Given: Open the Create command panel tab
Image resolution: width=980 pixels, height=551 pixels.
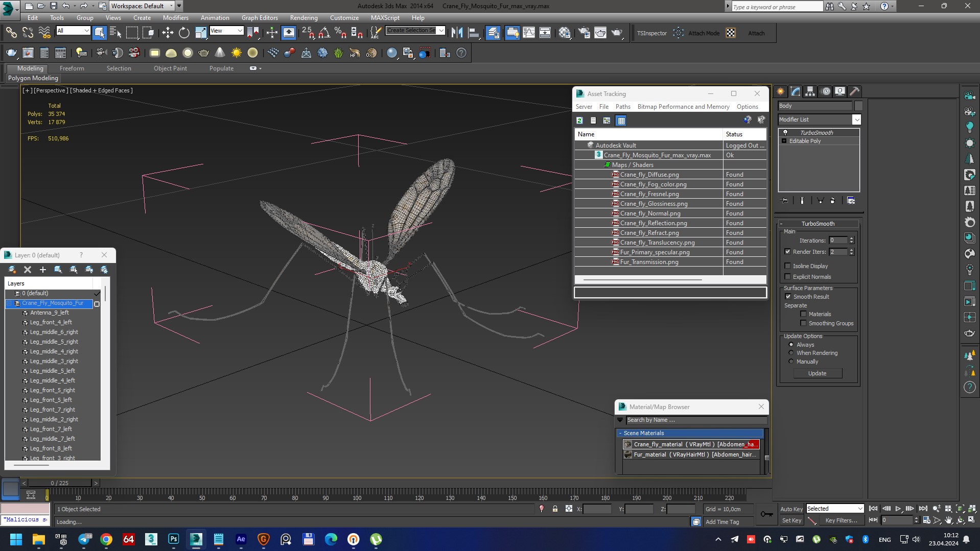Looking at the screenshot, I should click(x=781, y=91).
